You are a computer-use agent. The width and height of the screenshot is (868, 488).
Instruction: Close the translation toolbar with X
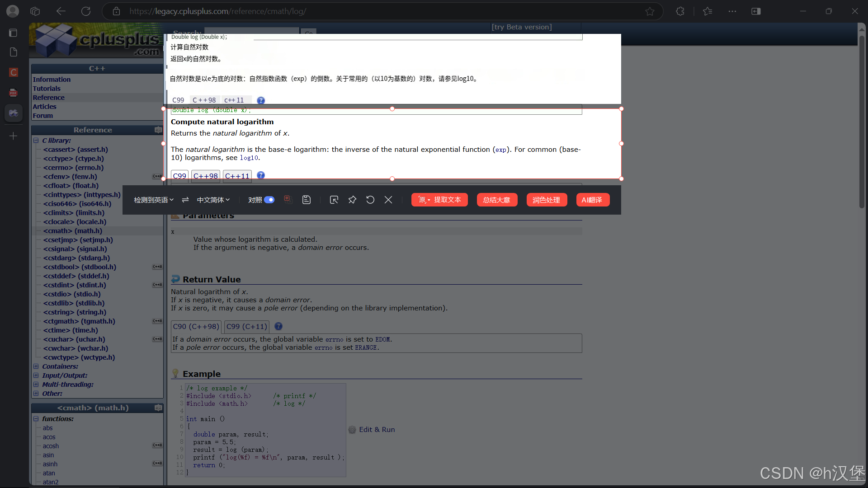[388, 200]
